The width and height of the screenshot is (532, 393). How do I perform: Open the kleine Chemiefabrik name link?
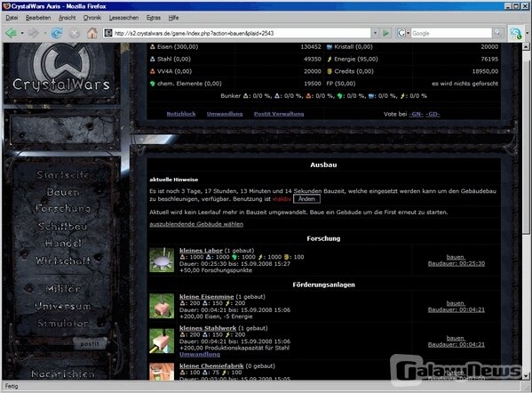coord(211,365)
